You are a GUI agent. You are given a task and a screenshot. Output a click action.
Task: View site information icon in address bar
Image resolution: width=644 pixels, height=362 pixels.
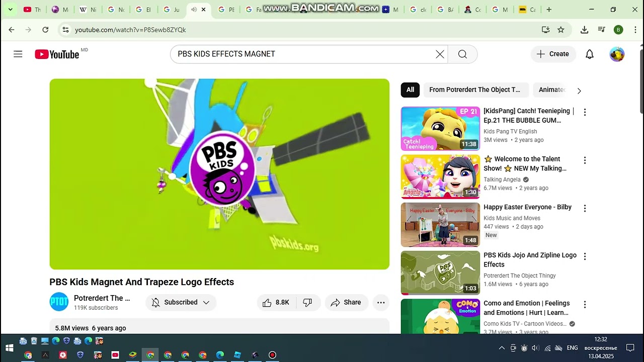coord(65,30)
